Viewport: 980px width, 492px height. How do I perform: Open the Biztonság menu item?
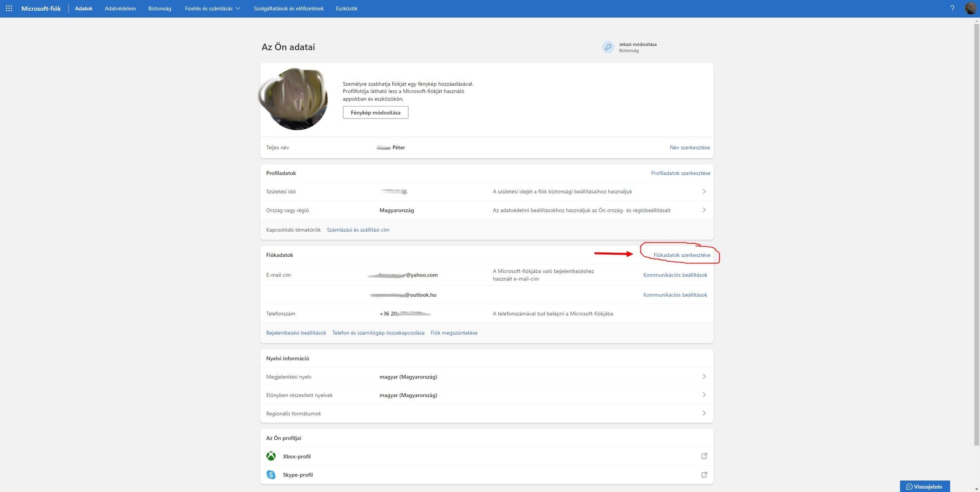[x=160, y=8]
